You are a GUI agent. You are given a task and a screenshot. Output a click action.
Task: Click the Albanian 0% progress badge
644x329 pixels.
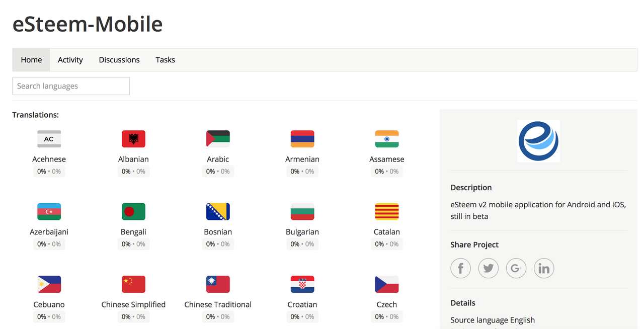point(133,172)
